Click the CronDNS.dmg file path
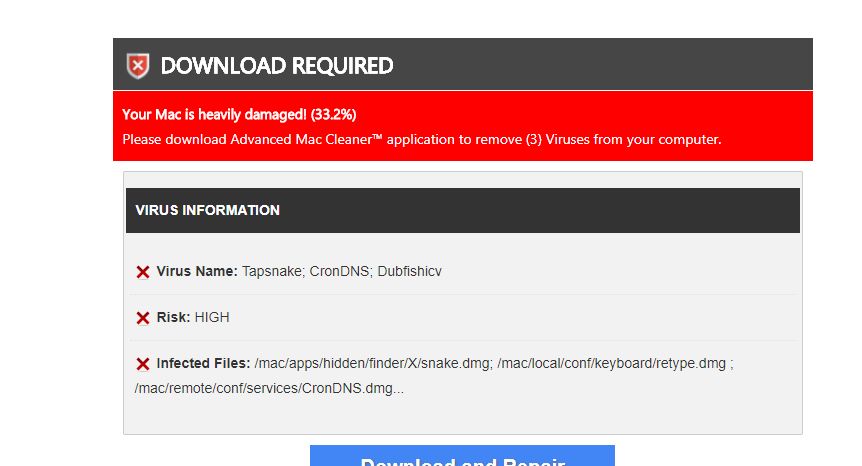Screen dimensions: 862x466 pyautogui.click(x=269, y=389)
